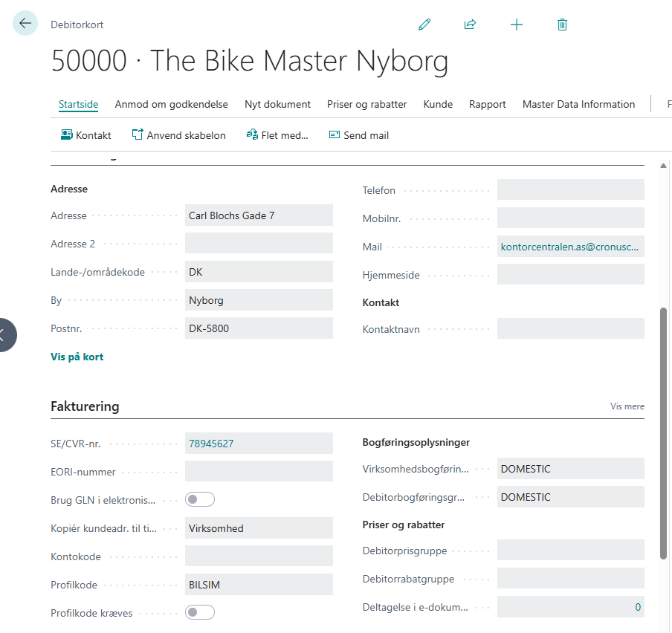Open the share icon in header
Screen dimensions: 672x633
(470, 25)
